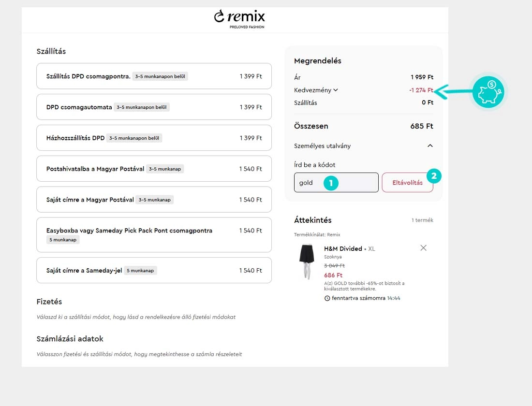
Task: Click the Fizetés section heading
Action: tap(49, 302)
